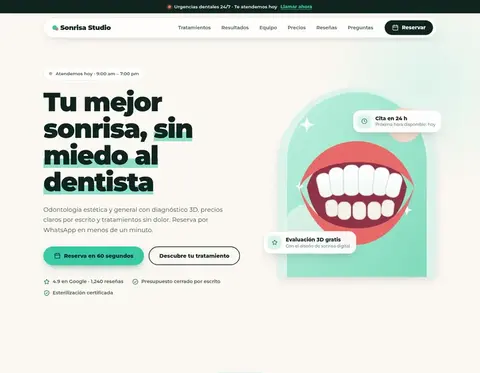480x373 pixels.
Task: Go to Preguntas section
Action: (x=360, y=28)
